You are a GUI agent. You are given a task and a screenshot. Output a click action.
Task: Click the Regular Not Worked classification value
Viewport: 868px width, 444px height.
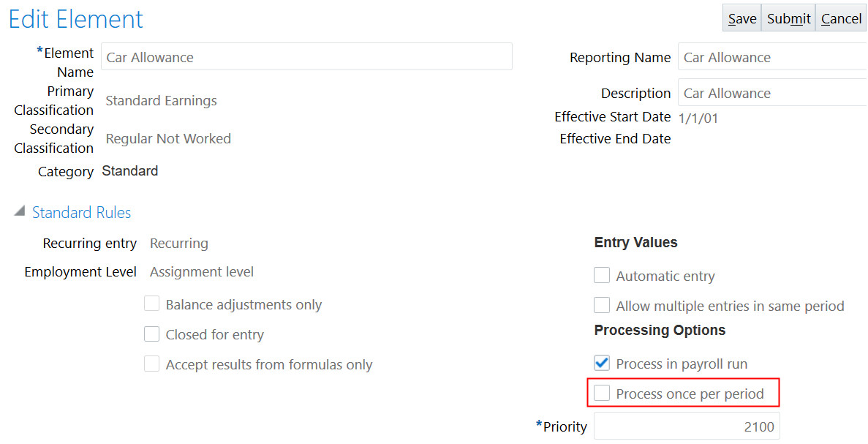pyautogui.click(x=168, y=139)
